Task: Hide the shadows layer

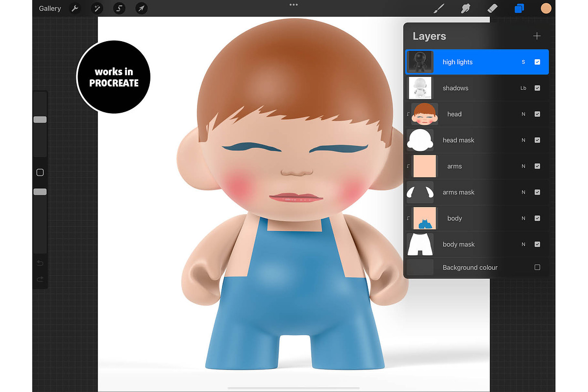Action: pos(538,88)
